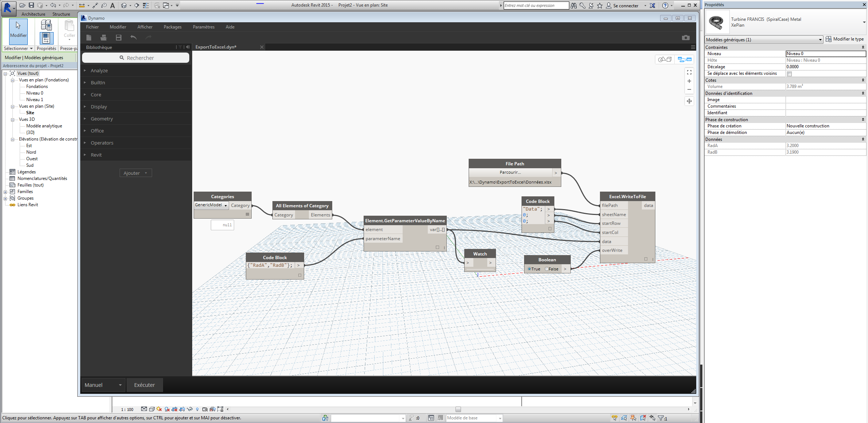Click the Dynamo new file icon
Image resolution: width=868 pixels, height=423 pixels.
tap(89, 38)
